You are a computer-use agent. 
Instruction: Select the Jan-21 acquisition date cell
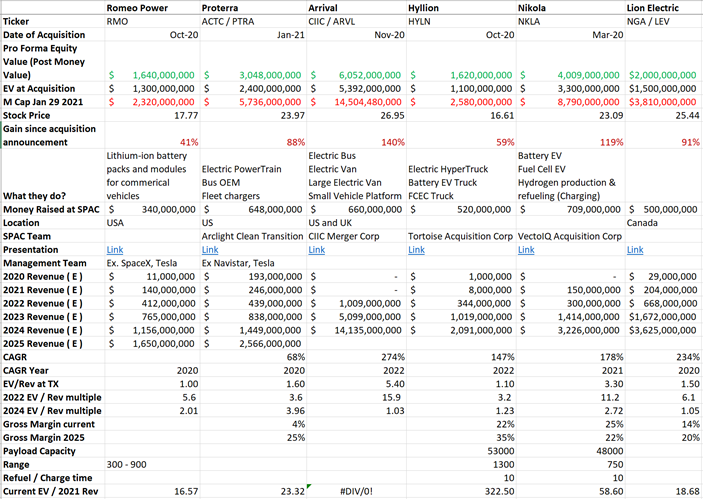coord(253,35)
